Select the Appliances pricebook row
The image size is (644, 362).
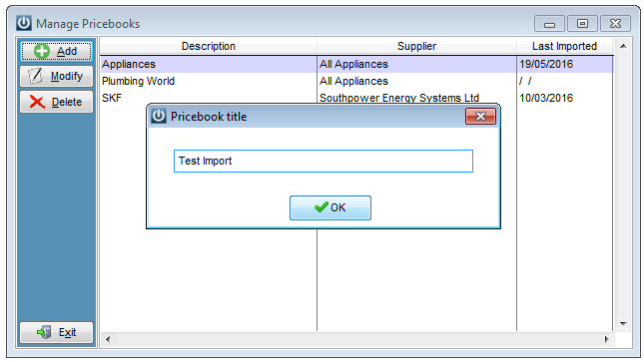[356, 64]
